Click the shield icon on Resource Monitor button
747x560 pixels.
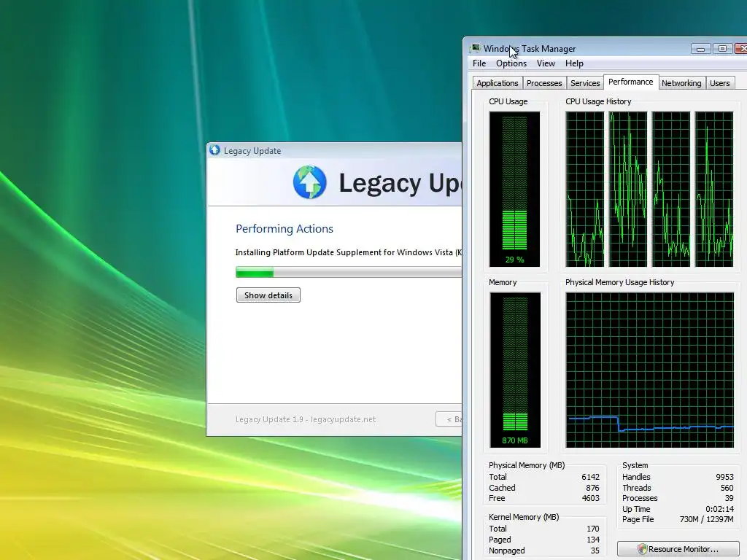[642, 549]
